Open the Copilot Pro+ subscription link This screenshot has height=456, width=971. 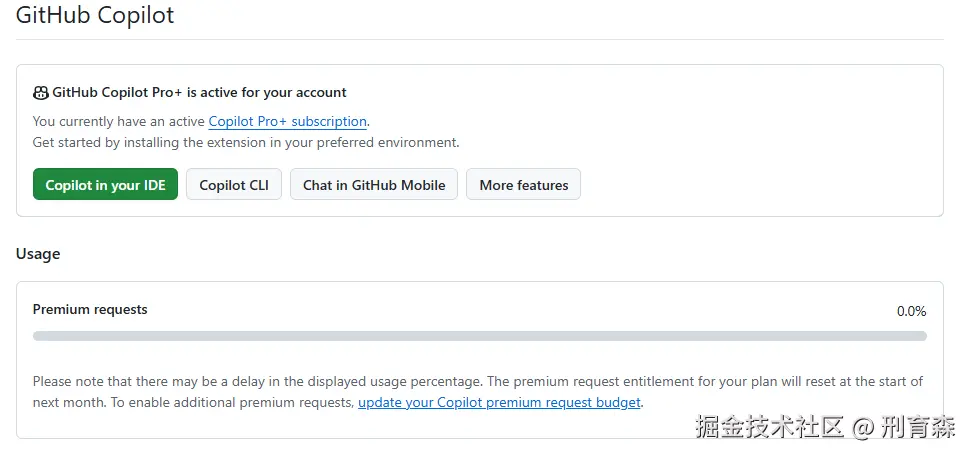point(288,122)
